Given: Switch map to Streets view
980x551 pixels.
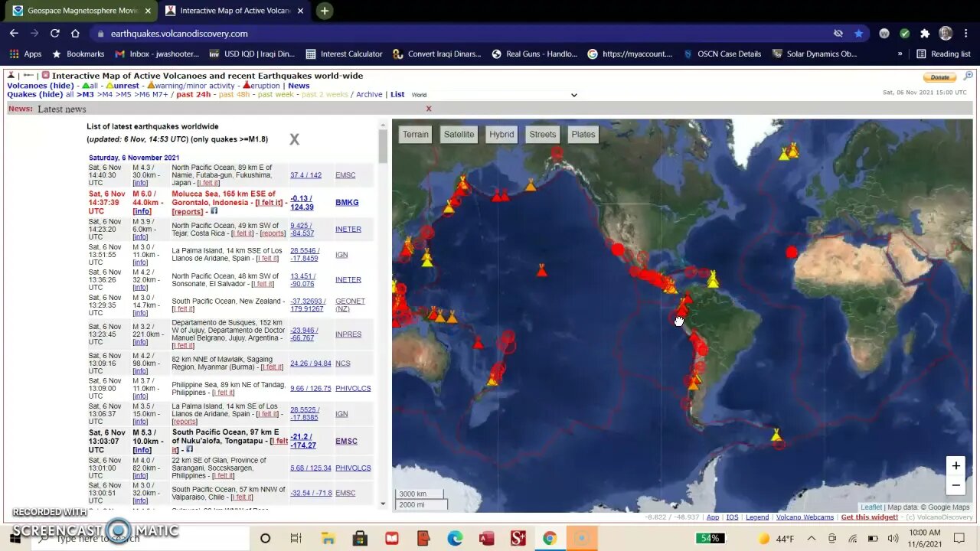Looking at the screenshot, I should point(543,134).
